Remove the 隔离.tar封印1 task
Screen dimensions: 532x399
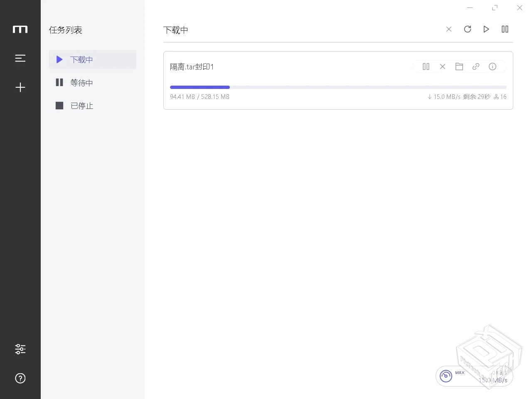[443, 66]
